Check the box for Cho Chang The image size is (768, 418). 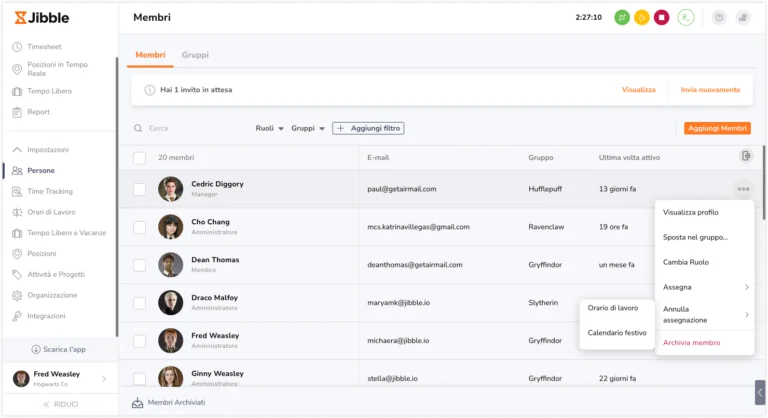pyautogui.click(x=140, y=227)
